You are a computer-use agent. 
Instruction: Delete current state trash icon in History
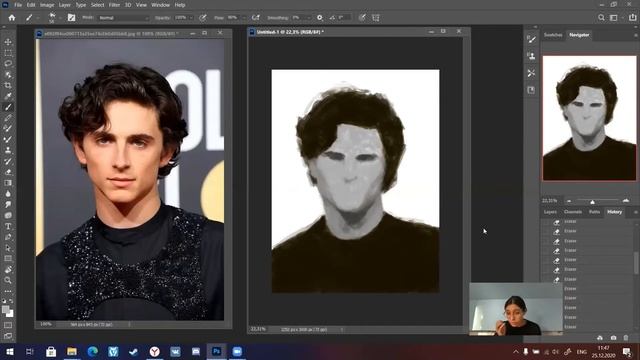tap(626, 338)
